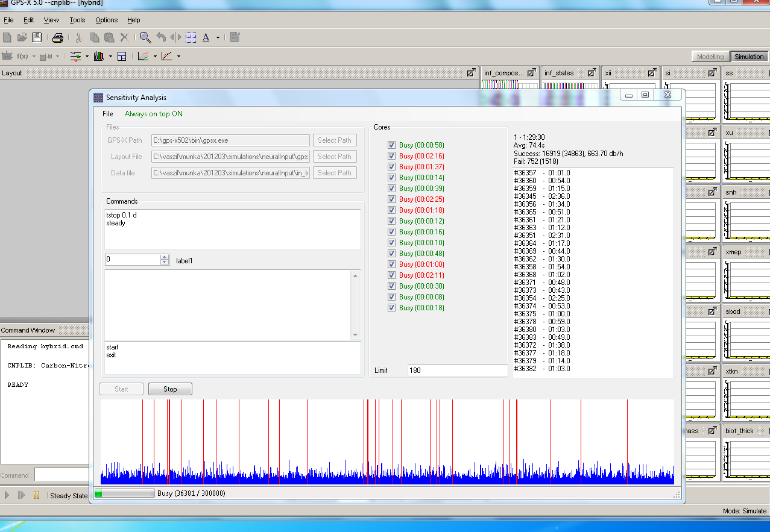Toggle 'Always on top ON' menu item
Image resolution: width=770 pixels, height=532 pixels.
click(153, 114)
